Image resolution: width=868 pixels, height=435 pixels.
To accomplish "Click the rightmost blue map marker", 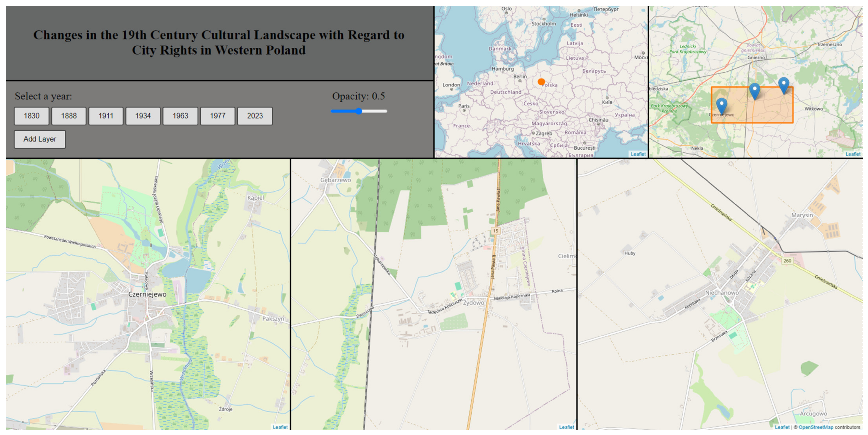I will coord(783,84).
